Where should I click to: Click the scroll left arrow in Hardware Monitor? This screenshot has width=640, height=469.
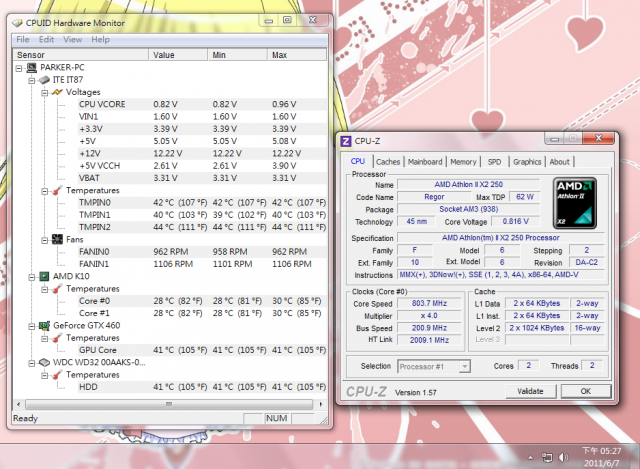coord(18,405)
